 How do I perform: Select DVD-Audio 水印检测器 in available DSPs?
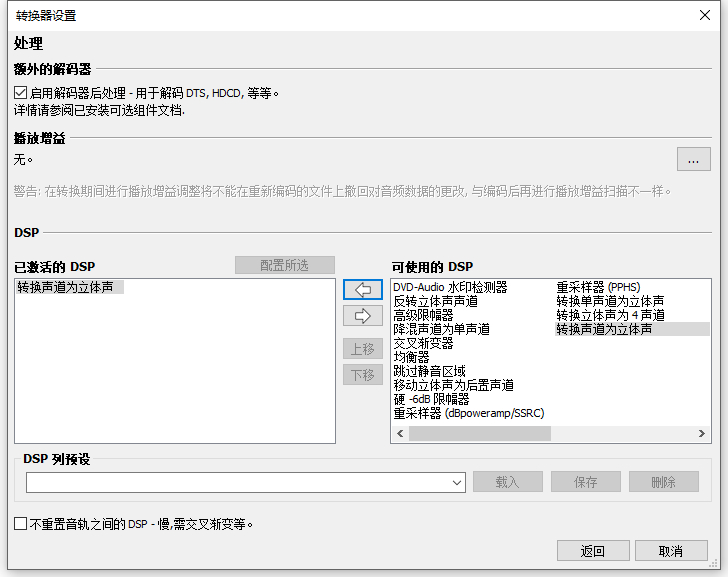450,287
